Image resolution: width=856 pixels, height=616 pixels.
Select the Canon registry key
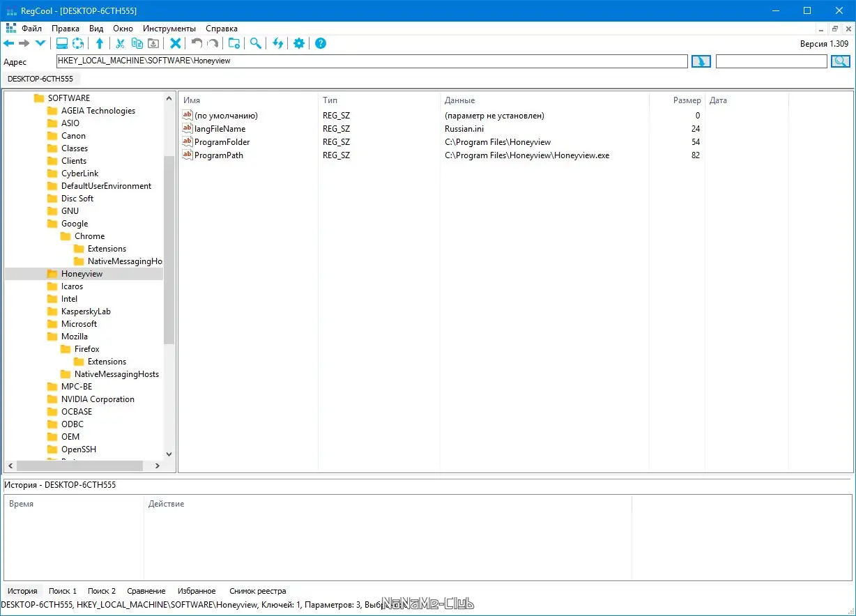tap(73, 136)
